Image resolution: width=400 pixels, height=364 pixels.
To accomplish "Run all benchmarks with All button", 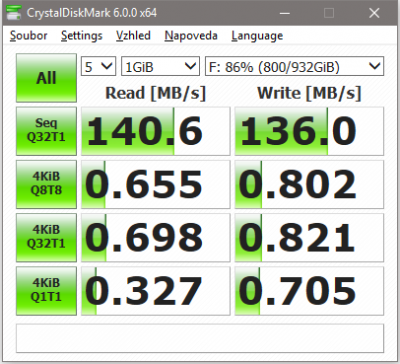I will coord(46,78).
